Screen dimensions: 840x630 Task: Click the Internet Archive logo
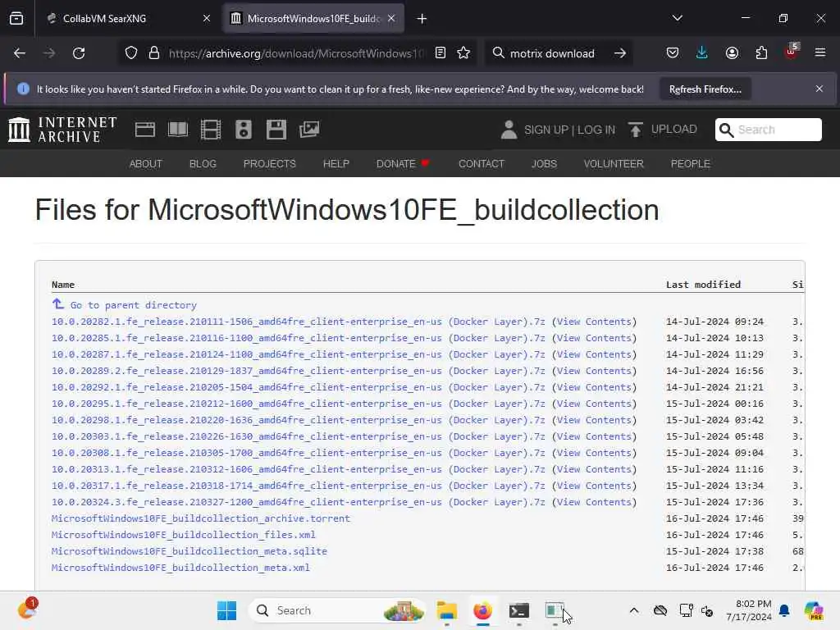[62, 130]
